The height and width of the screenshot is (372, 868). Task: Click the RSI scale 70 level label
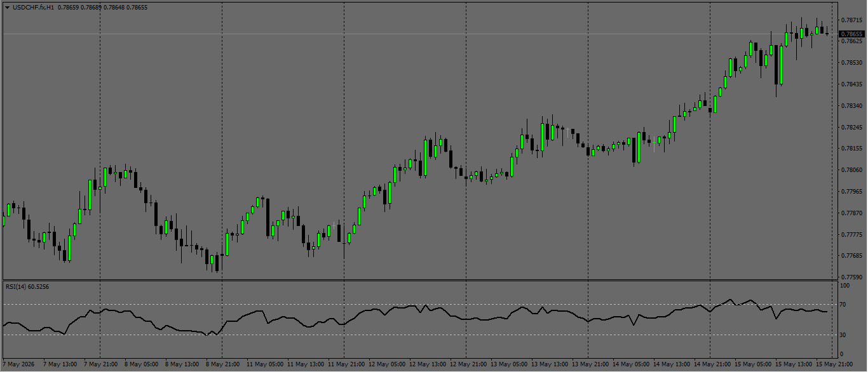coord(843,305)
